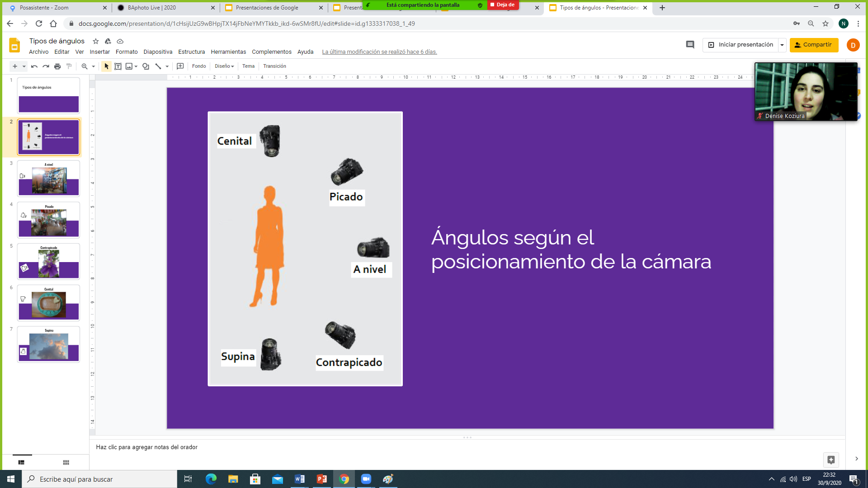868x488 pixels.
Task: Switch to grid view of slides
Action: pos(66,462)
